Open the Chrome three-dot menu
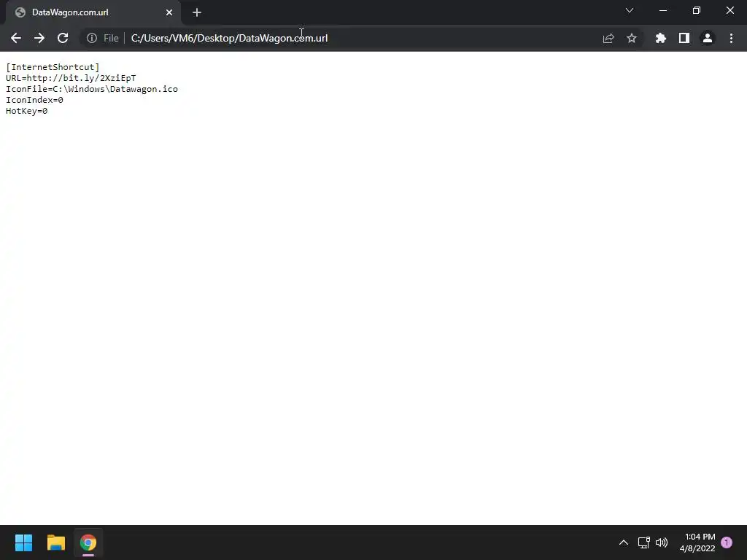Image resolution: width=747 pixels, height=560 pixels. (731, 38)
